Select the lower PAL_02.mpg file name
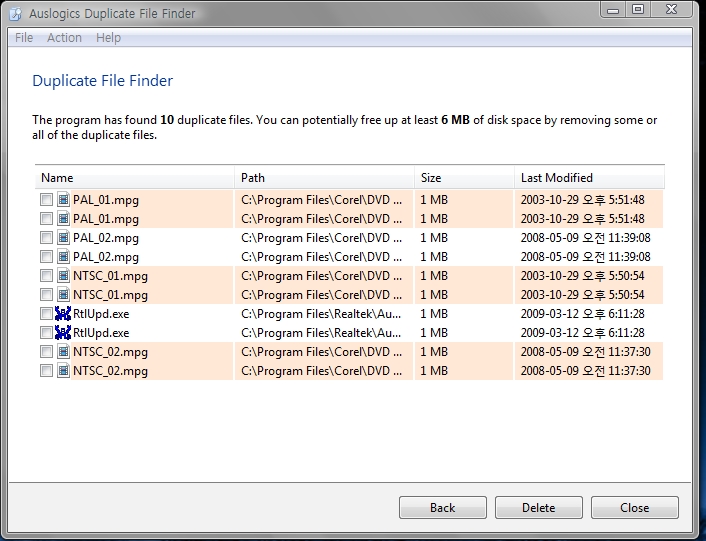This screenshot has height=541, width=706. point(106,257)
